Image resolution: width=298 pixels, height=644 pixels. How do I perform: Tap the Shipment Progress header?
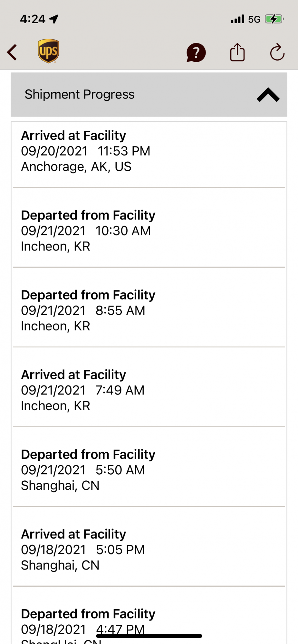pos(80,95)
